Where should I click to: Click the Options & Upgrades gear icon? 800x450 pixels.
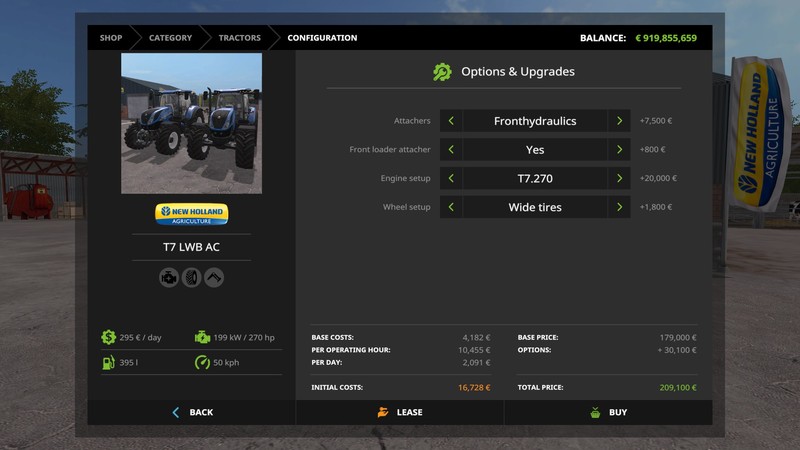(442, 72)
